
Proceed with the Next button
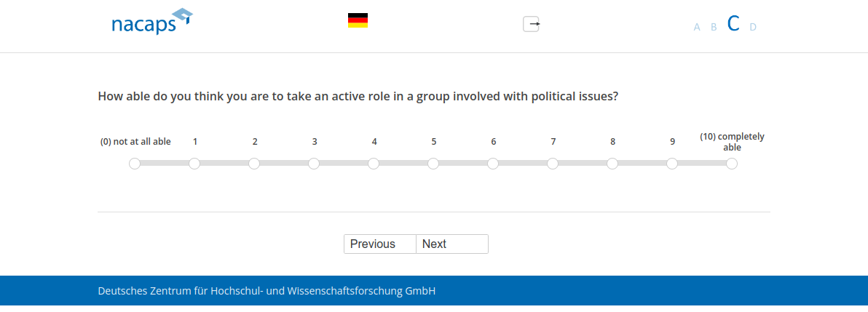click(451, 244)
